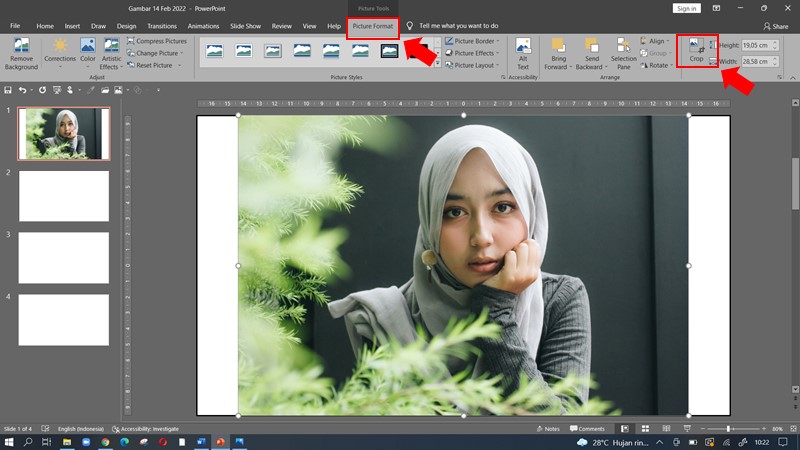800x450 pixels.
Task: Save the presentation from quick access toolbar
Action: pyautogui.click(x=8, y=90)
